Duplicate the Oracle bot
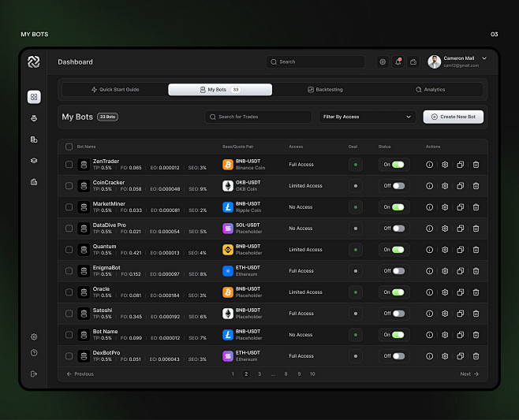Image resolution: width=519 pixels, height=420 pixels. (x=461, y=292)
